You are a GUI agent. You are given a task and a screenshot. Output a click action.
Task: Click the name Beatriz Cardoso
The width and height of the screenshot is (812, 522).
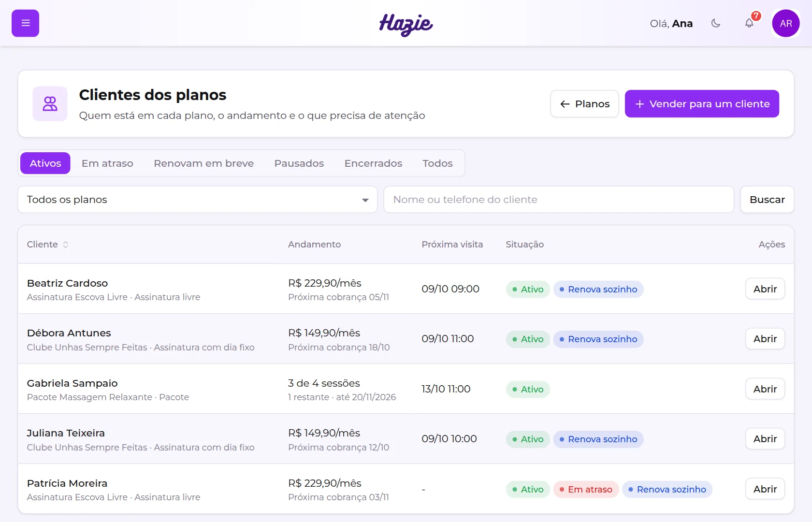pos(67,283)
